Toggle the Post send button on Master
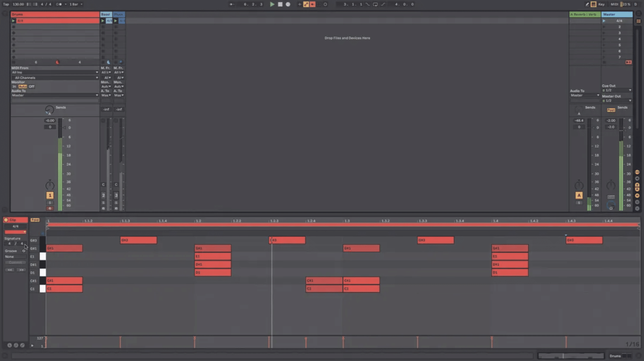 (x=611, y=110)
